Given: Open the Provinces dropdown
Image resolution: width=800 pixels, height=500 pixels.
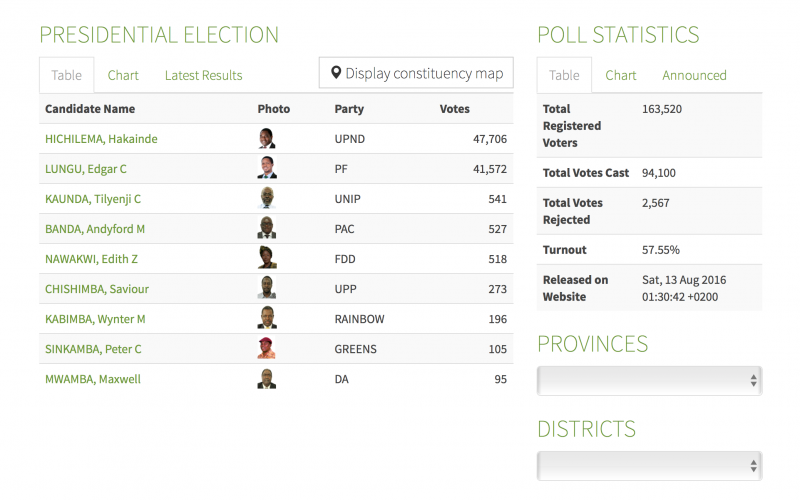Looking at the screenshot, I should (649, 380).
